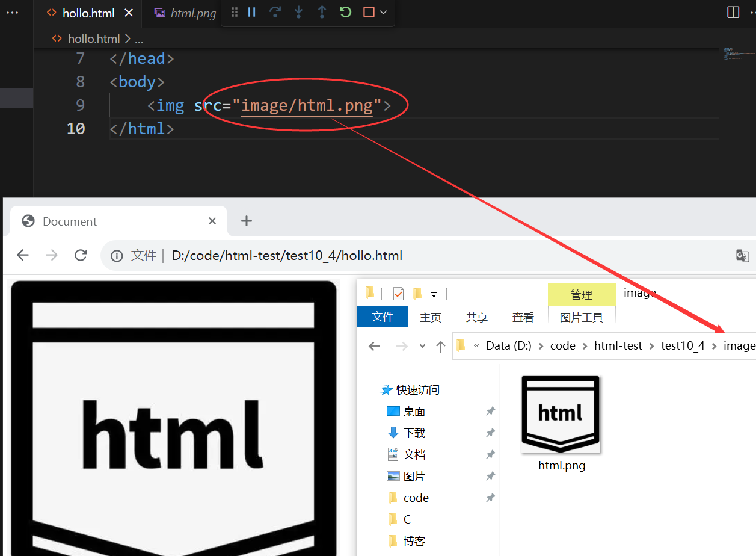Restart the debug session
The height and width of the screenshot is (556, 756).
[345, 12]
